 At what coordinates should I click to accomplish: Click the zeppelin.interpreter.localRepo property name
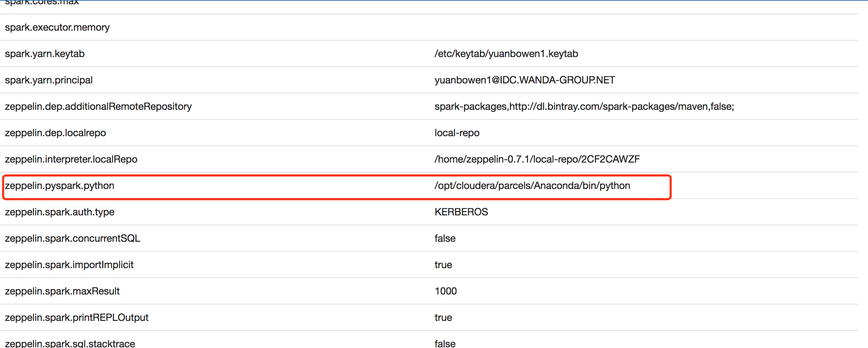(x=71, y=159)
